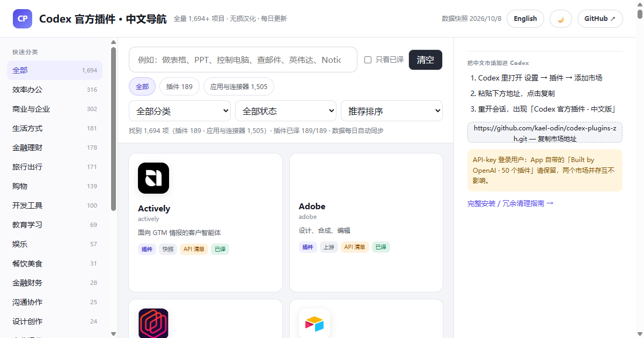644x338 pixels.
Task: Copy the marketplace git address
Action: coord(545,133)
